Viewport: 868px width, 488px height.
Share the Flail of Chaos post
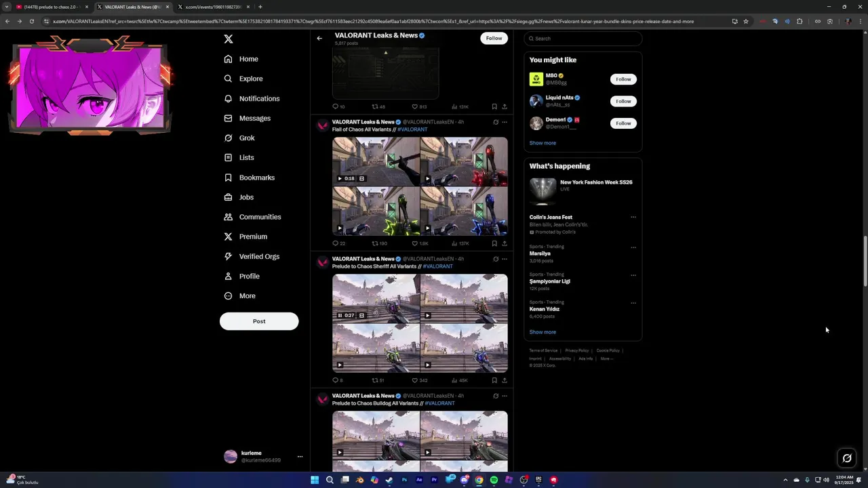coord(505,243)
